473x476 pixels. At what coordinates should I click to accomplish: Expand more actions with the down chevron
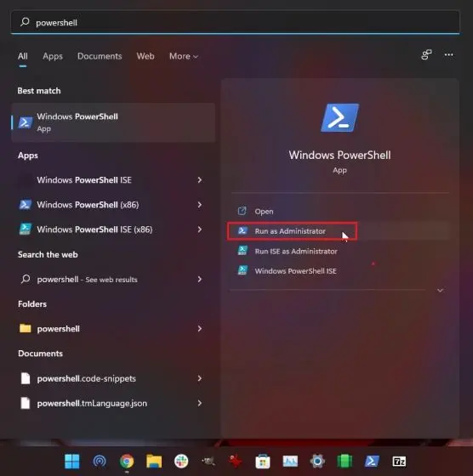pos(440,291)
